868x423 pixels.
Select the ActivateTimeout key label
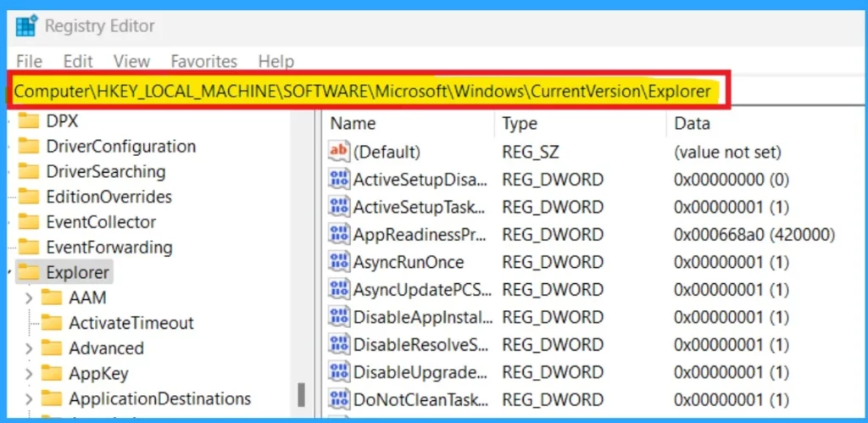(x=131, y=323)
